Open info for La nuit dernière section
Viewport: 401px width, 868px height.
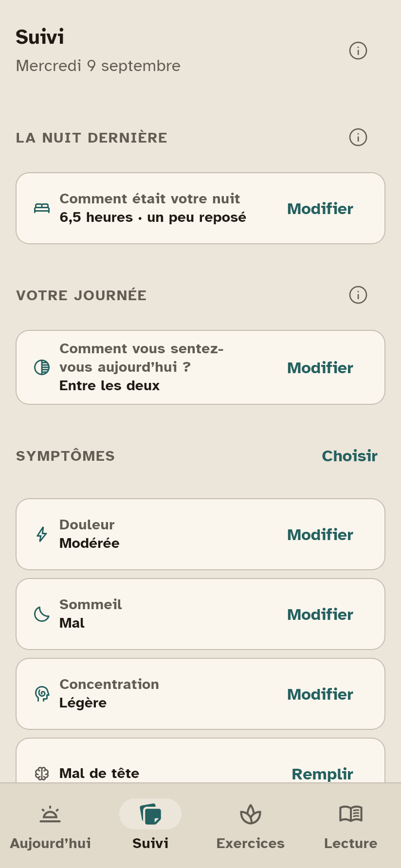358,137
